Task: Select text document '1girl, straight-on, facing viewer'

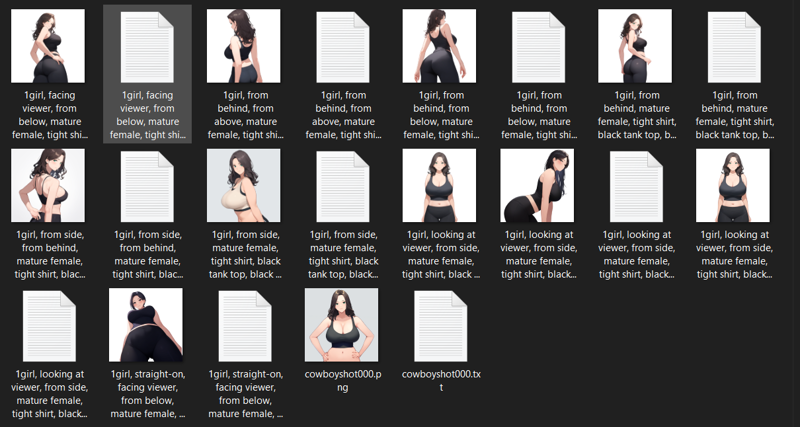Action: 245,326
